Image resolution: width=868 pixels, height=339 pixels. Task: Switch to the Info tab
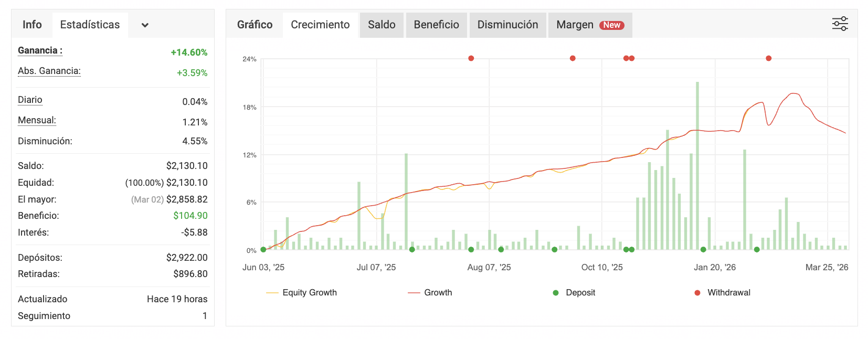(32, 25)
